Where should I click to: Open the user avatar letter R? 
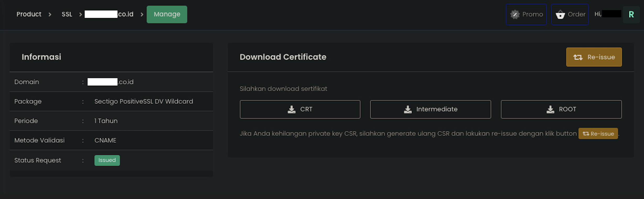[631, 14]
